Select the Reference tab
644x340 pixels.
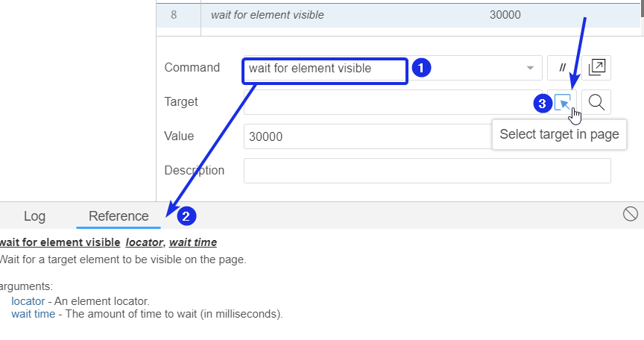pos(119,216)
